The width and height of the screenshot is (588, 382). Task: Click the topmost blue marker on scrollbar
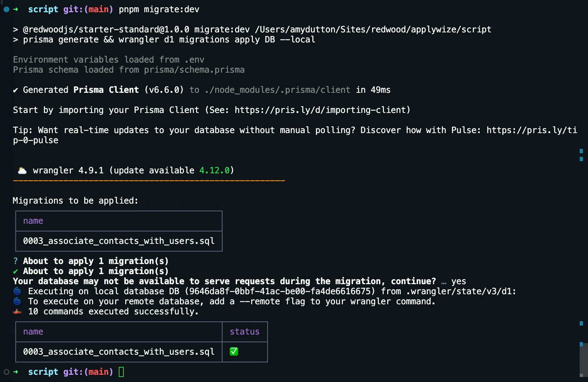(x=581, y=151)
